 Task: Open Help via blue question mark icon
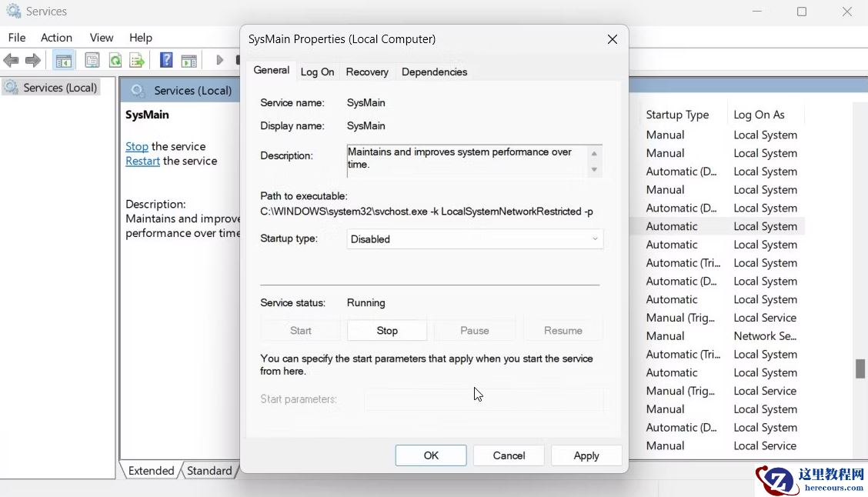pos(166,60)
